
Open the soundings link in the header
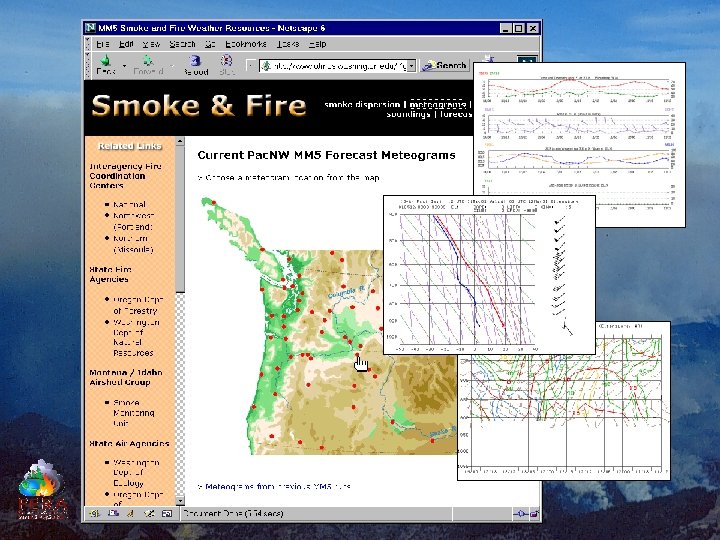408,114
